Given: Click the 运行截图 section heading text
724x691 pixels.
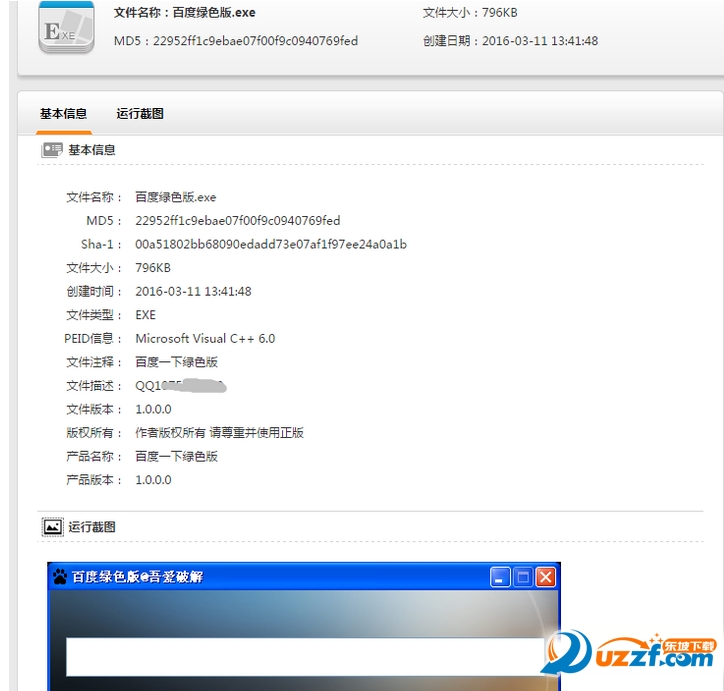Looking at the screenshot, I should tap(91, 527).
